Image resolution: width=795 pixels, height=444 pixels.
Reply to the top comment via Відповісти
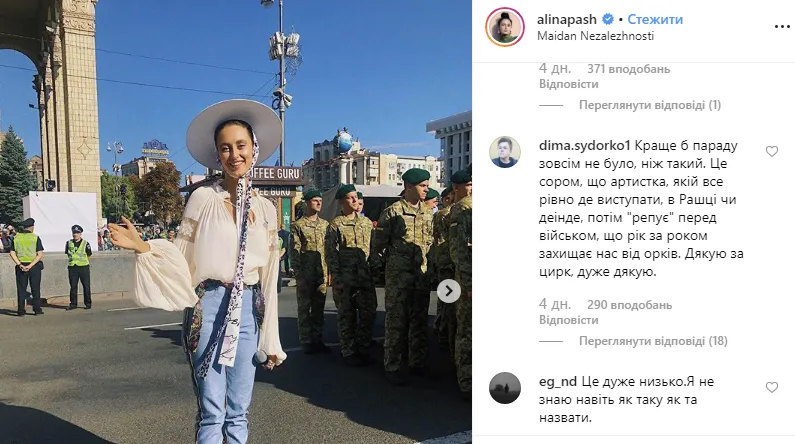[568, 84]
